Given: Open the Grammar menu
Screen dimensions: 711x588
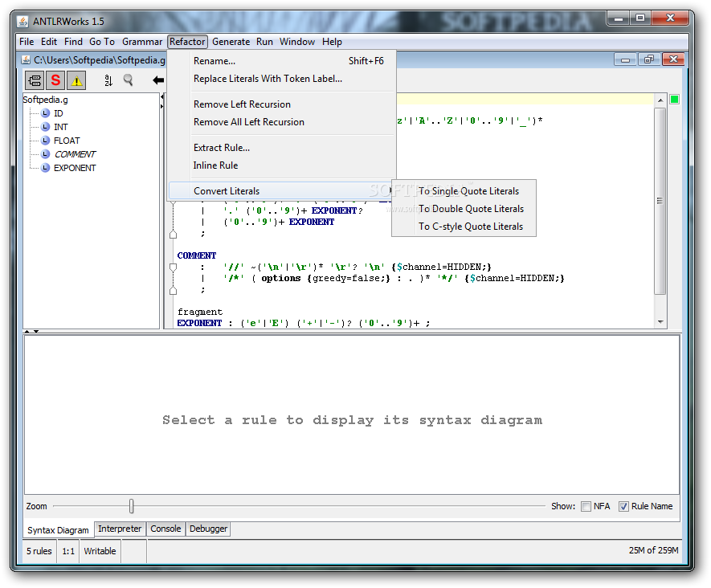Looking at the screenshot, I should (142, 42).
